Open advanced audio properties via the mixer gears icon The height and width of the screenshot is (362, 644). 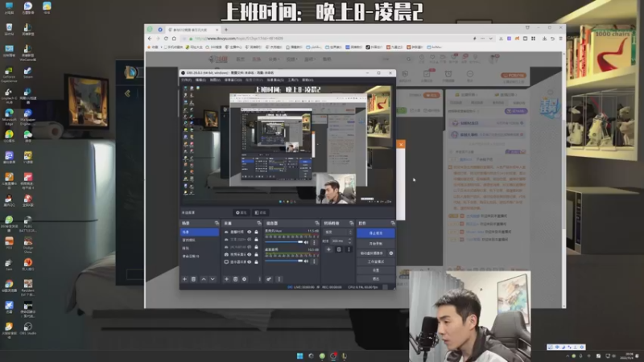coord(269,279)
